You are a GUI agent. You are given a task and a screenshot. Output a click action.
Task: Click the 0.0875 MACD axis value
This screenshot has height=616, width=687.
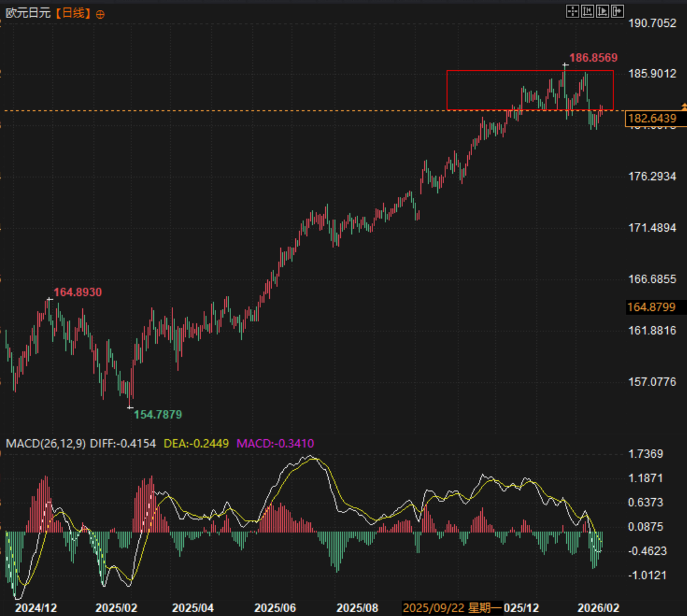pyautogui.click(x=646, y=527)
